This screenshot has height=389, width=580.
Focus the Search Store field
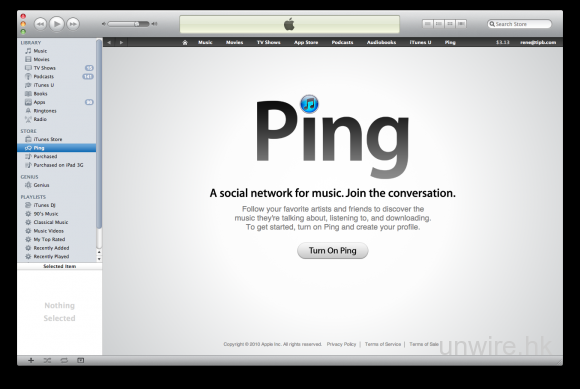(519, 24)
